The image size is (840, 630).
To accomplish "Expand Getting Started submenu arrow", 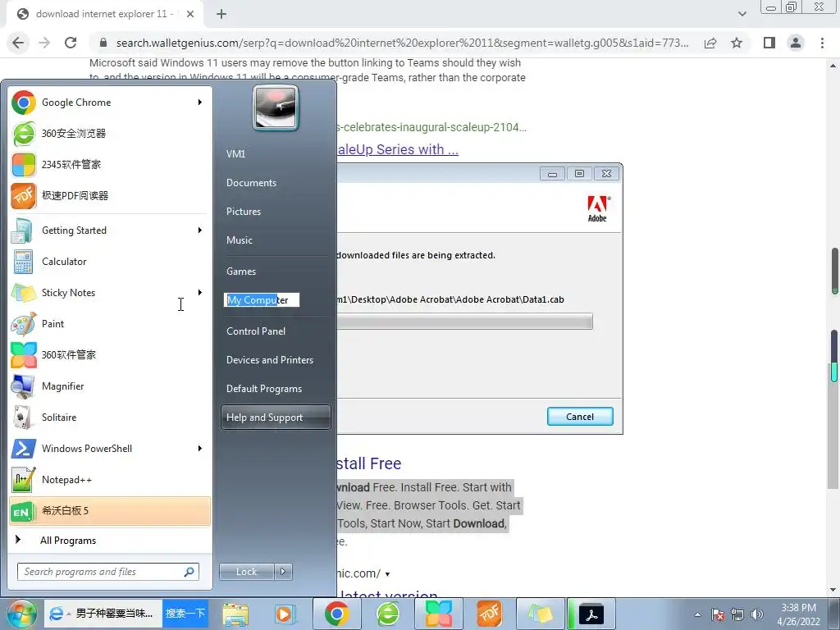I will click(x=200, y=231).
